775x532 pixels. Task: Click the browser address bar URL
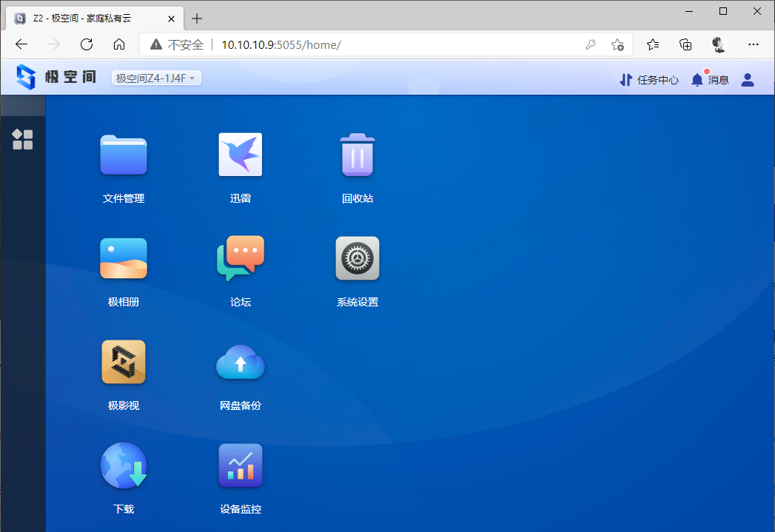(x=281, y=45)
